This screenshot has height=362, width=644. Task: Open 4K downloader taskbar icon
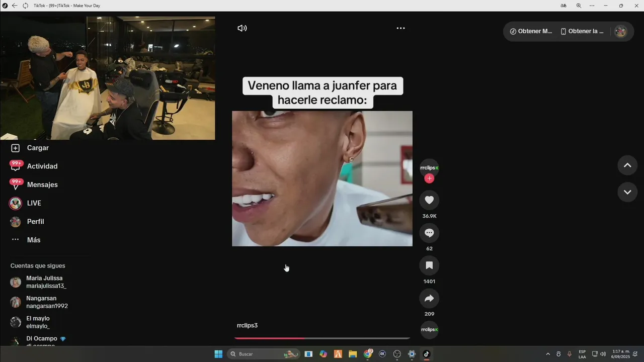click(382, 354)
